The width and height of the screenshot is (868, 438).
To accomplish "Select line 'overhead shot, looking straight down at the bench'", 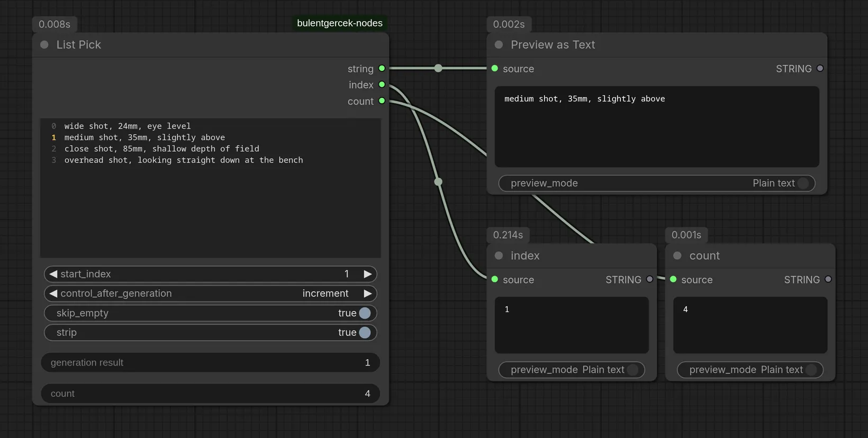I will (184, 160).
